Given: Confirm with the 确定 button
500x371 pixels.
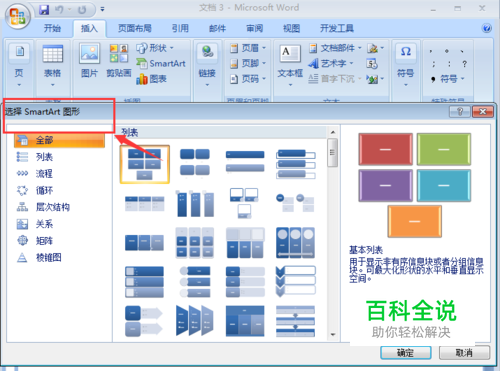Looking at the screenshot, I should tap(406, 353).
